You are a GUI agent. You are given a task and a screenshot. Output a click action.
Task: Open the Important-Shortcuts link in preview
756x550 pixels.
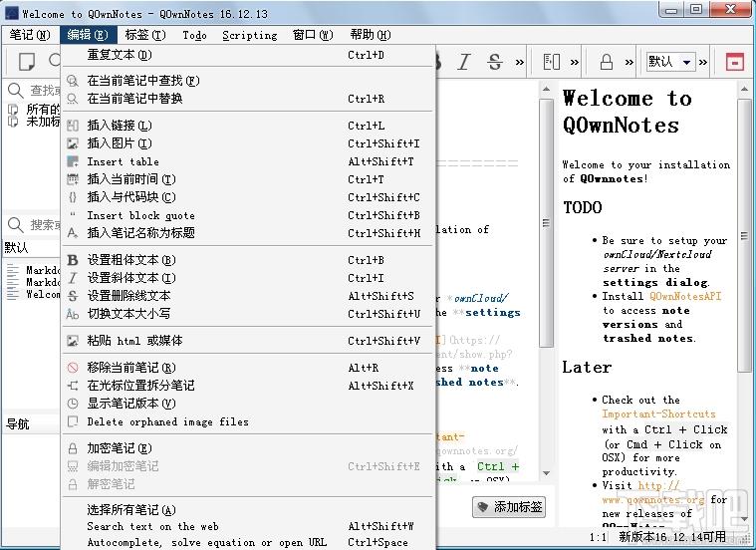658,413
